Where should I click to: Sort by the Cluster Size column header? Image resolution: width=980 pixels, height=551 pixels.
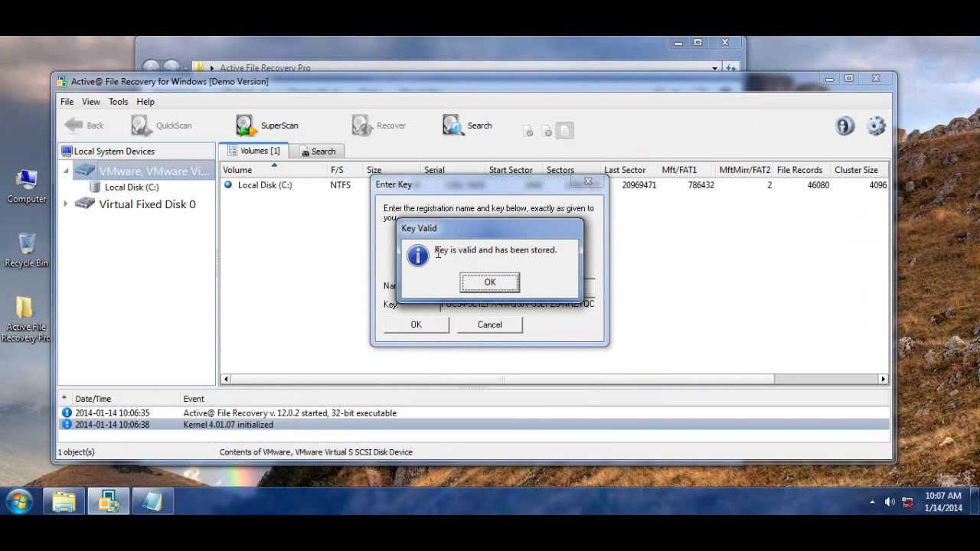click(x=856, y=170)
